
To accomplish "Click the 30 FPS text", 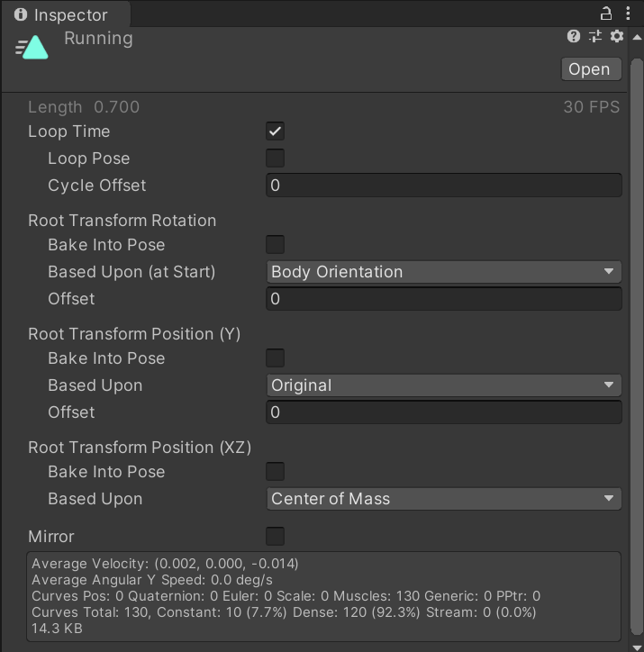I will [592, 107].
